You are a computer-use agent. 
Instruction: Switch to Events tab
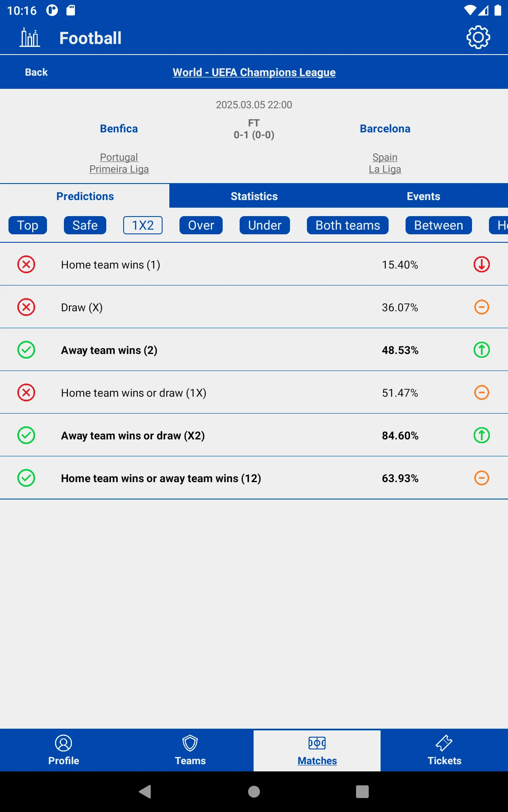point(423,196)
